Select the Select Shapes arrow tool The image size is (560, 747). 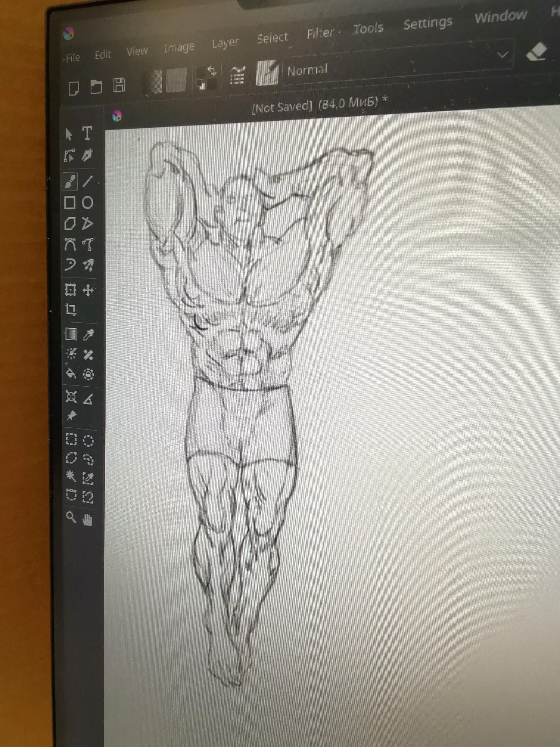pos(69,134)
